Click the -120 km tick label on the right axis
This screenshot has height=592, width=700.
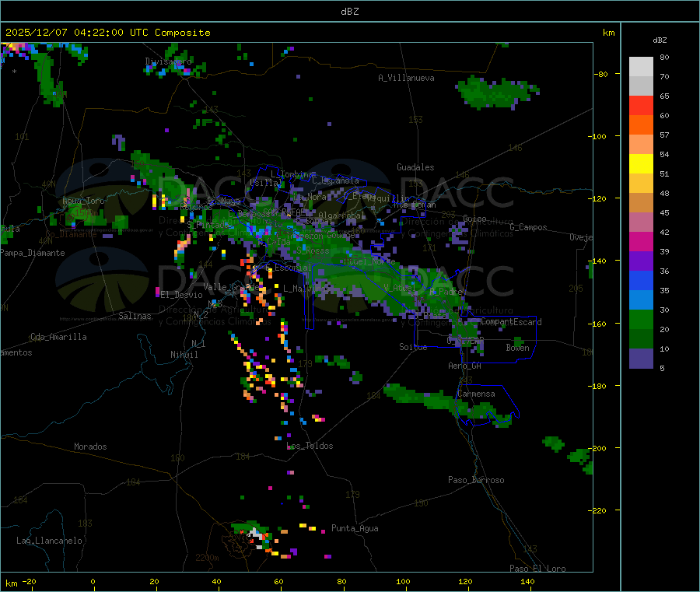[x=599, y=198]
